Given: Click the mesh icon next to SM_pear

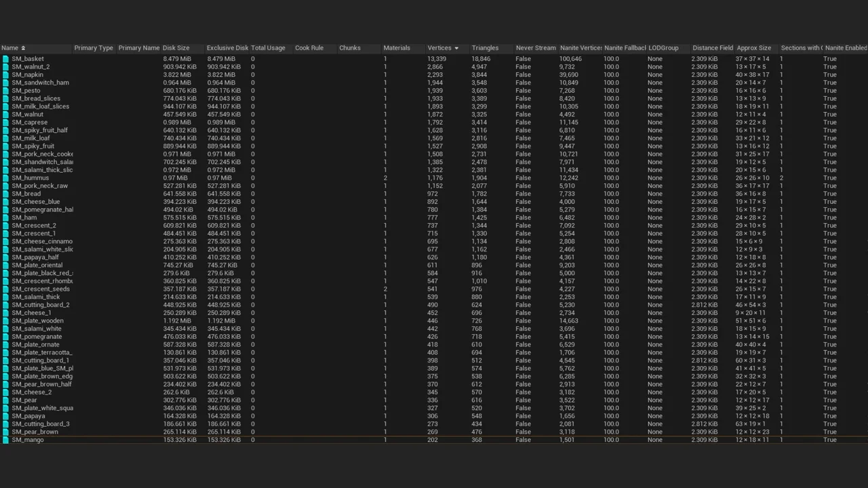Looking at the screenshot, I should [x=5, y=401].
